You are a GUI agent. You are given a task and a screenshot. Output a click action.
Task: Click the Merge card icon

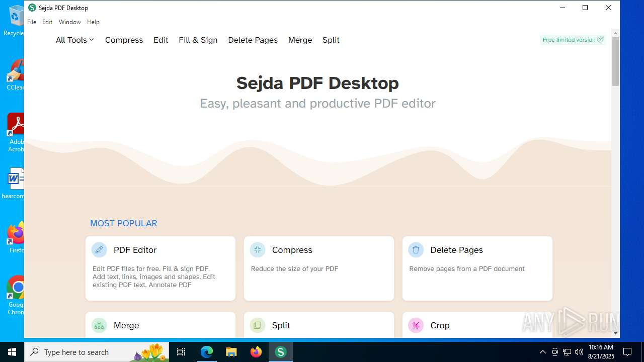(99, 325)
